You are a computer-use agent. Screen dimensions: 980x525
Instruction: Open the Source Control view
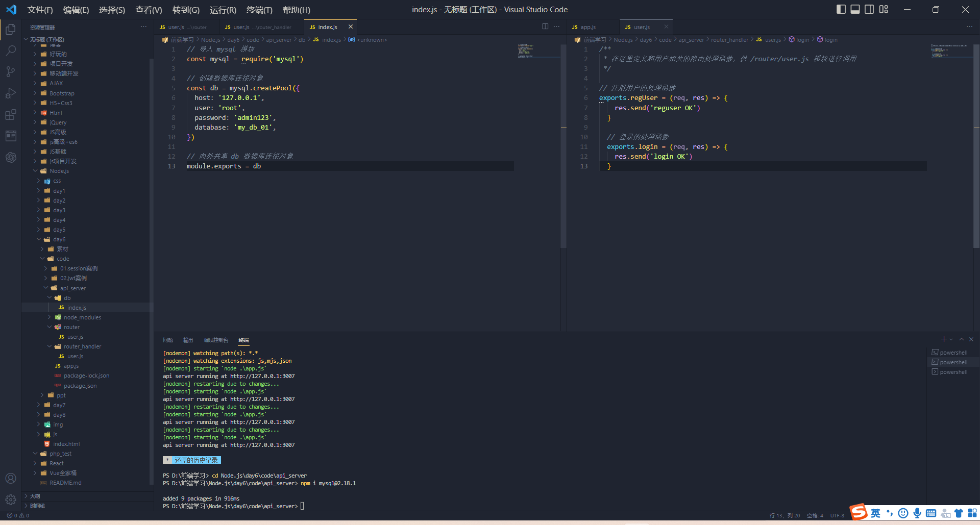point(11,72)
